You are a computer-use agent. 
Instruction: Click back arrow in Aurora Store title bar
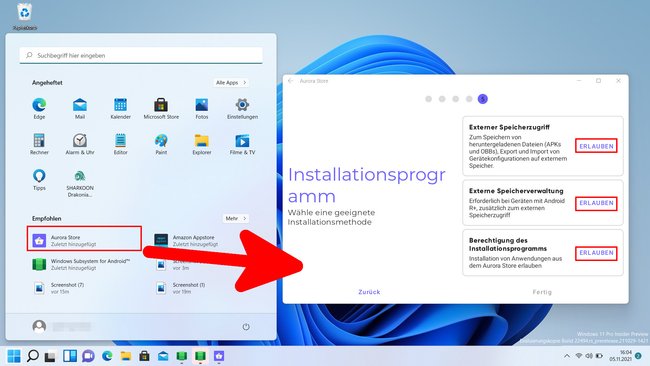[x=291, y=81]
